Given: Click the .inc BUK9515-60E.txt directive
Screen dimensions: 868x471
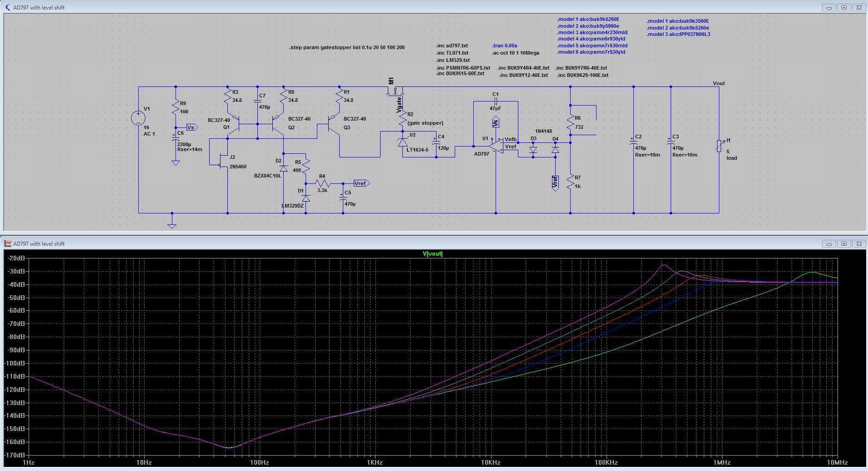Looking at the screenshot, I should pos(460,73).
